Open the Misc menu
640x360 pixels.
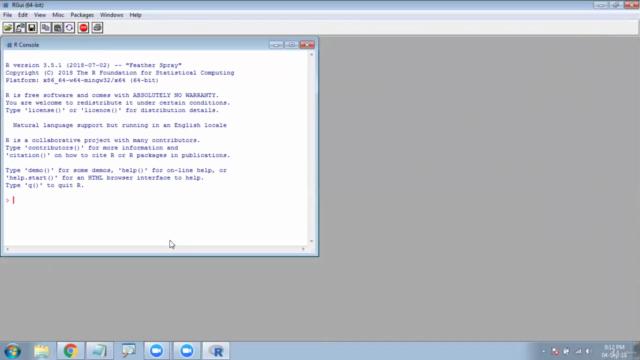click(58, 15)
